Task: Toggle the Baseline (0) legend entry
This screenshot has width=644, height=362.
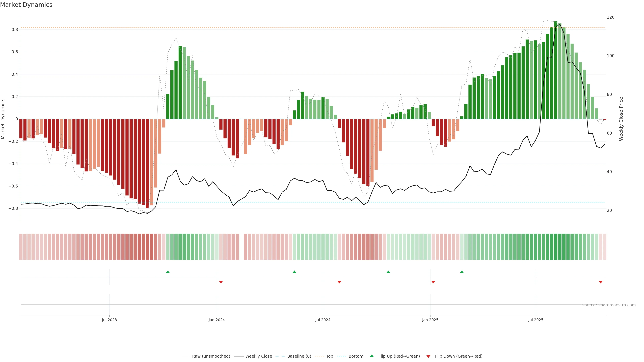Action: coord(299,356)
